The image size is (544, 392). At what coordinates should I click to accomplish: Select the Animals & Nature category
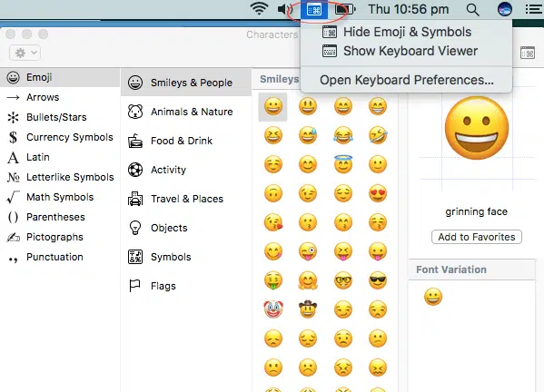(x=186, y=112)
